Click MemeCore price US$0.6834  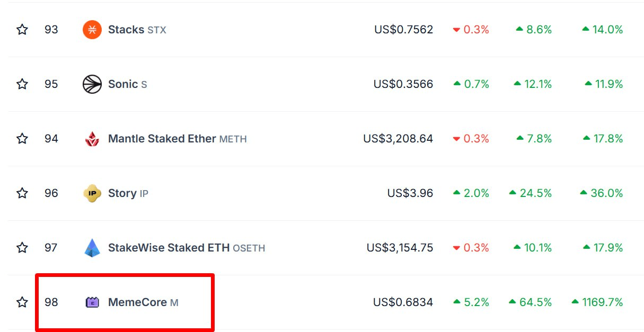[x=403, y=302]
